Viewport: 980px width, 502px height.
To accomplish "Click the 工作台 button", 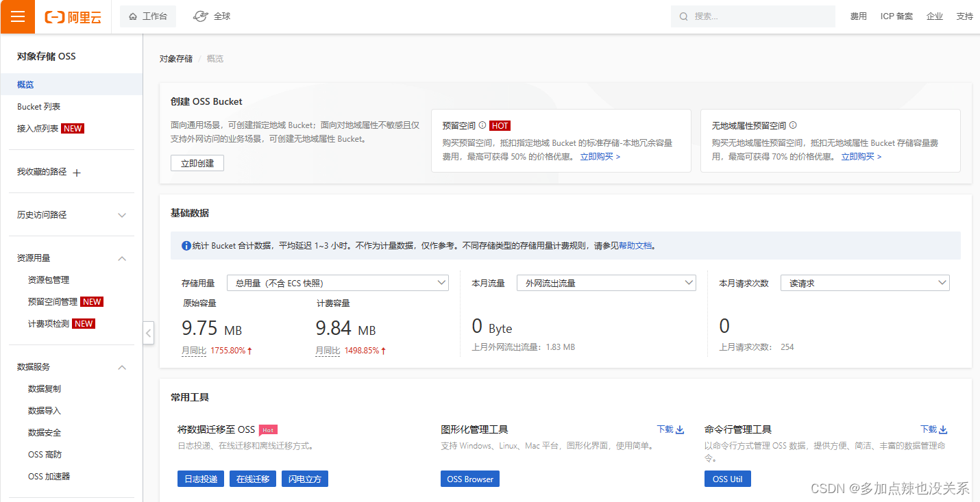I will tap(148, 16).
